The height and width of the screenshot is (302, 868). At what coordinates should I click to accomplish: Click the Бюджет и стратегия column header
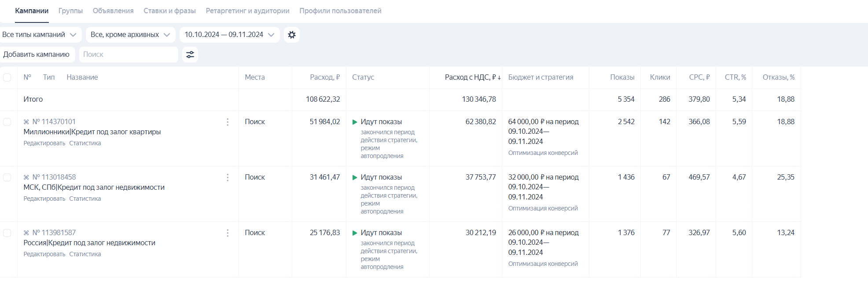tap(541, 77)
